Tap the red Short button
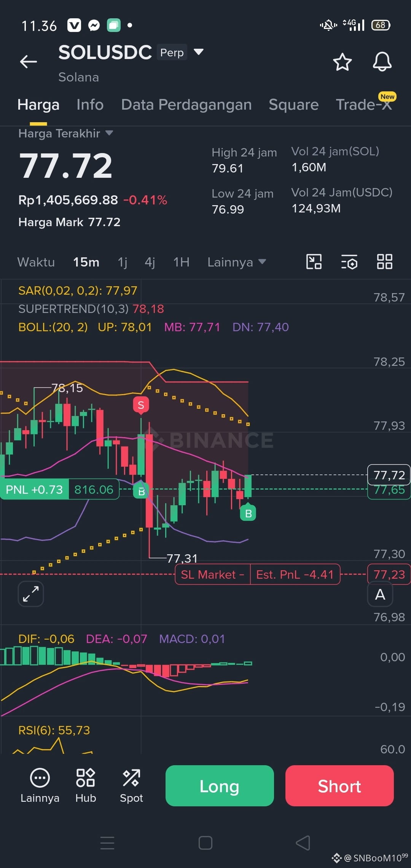 [339, 786]
